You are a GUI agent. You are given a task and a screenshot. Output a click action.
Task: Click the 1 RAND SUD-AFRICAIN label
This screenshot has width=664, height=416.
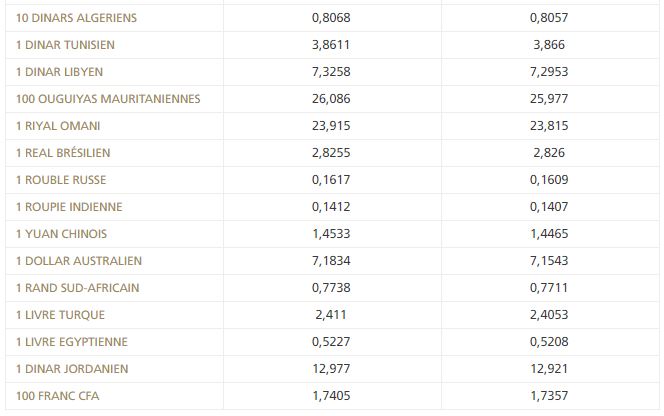(x=78, y=288)
